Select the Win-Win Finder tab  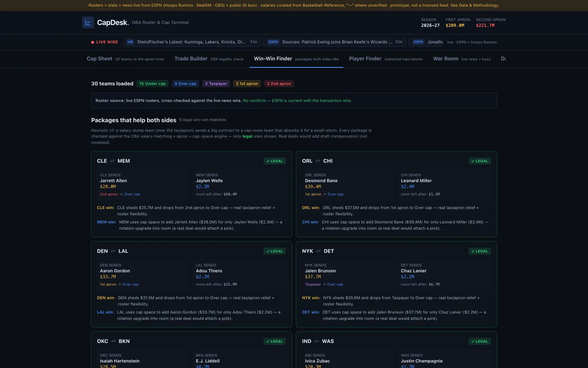(x=296, y=59)
